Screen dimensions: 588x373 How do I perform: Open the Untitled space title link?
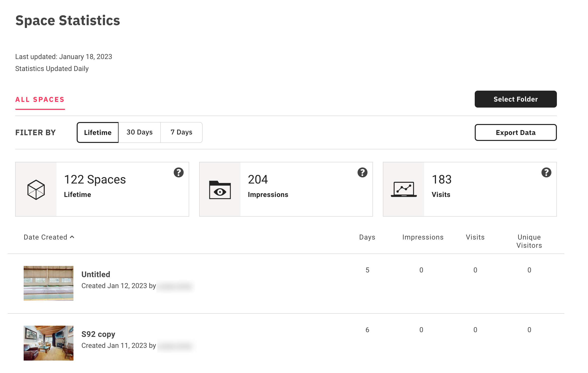point(96,274)
